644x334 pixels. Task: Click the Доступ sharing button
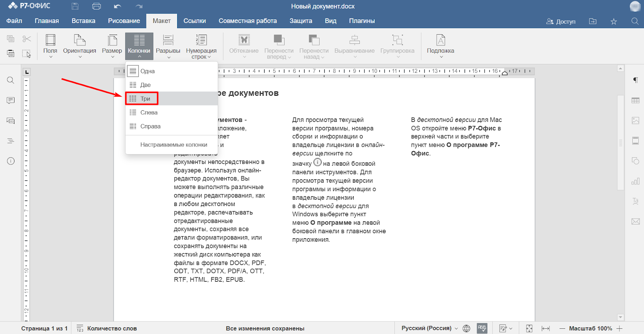pos(561,21)
